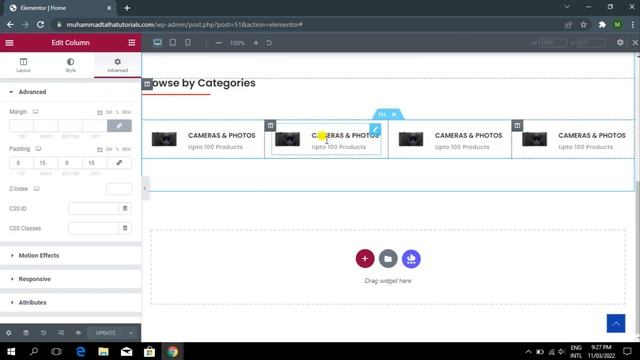Open the Navigator layers icon
Viewport: 640px width, 360px height.
pyautogui.click(x=26, y=333)
